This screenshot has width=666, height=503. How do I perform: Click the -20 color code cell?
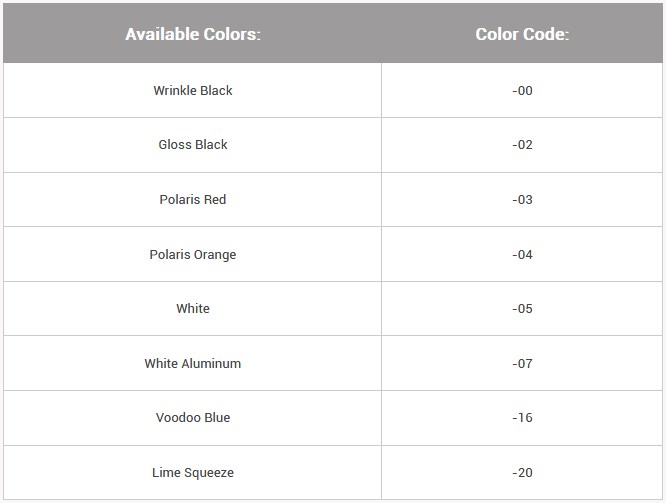[522, 473]
